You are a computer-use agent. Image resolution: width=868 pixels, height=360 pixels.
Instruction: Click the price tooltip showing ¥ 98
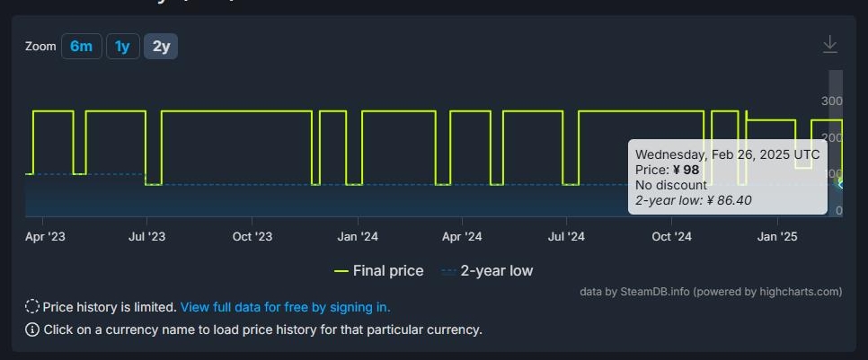[x=728, y=177]
